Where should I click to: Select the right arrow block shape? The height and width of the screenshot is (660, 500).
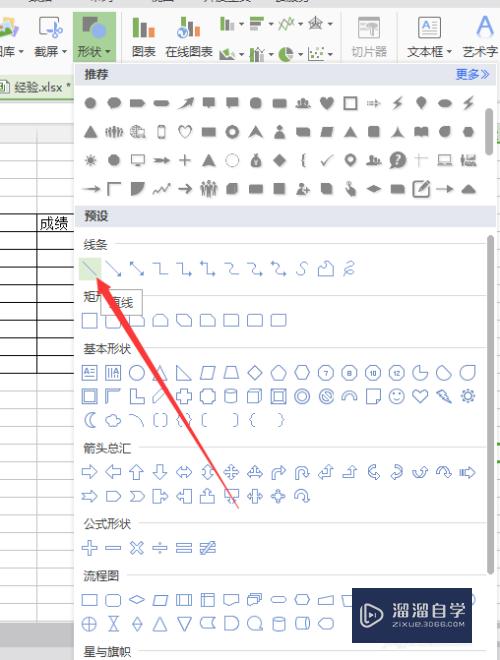click(x=89, y=472)
